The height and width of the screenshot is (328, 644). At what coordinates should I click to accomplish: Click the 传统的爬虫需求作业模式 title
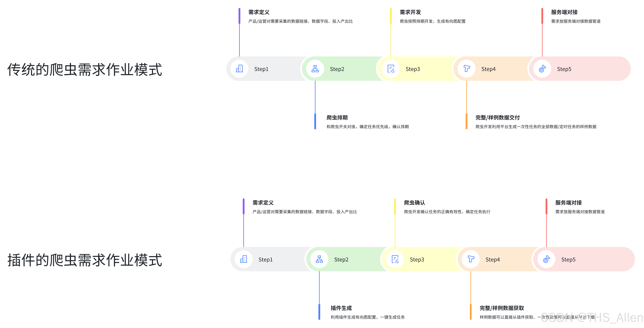[x=85, y=70]
